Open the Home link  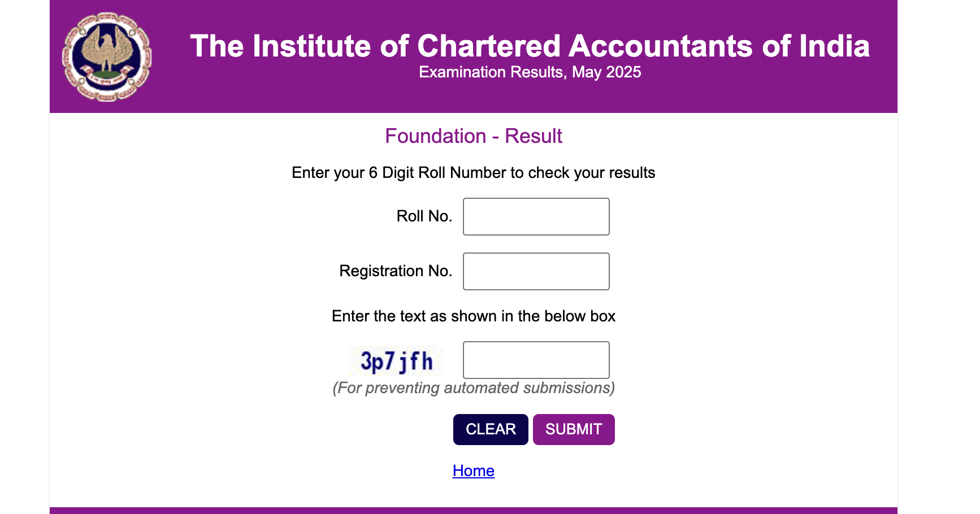(473, 471)
